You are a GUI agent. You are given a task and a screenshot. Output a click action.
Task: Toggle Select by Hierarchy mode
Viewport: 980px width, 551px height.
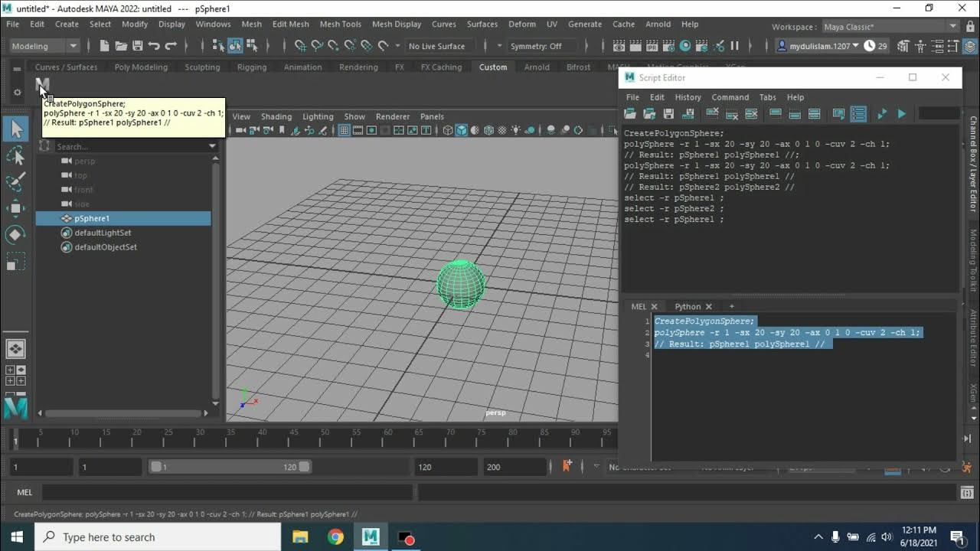pyautogui.click(x=219, y=46)
